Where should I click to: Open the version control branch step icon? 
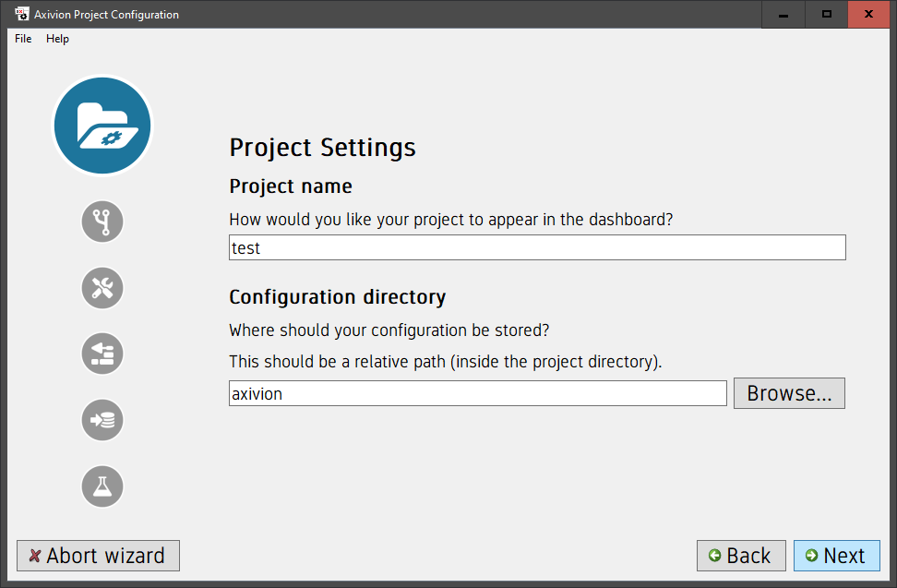[x=102, y=222]
